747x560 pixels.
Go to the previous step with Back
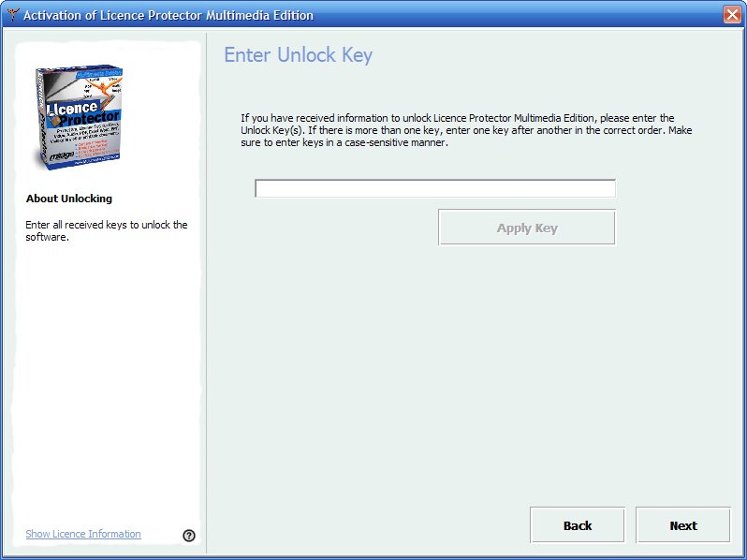(578, 525)
